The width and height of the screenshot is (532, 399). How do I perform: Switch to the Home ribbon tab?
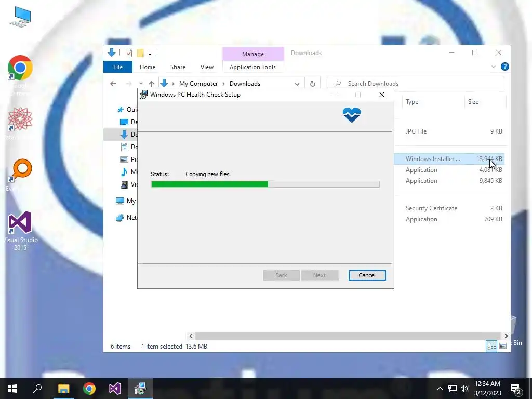click(x=147, y=67)
